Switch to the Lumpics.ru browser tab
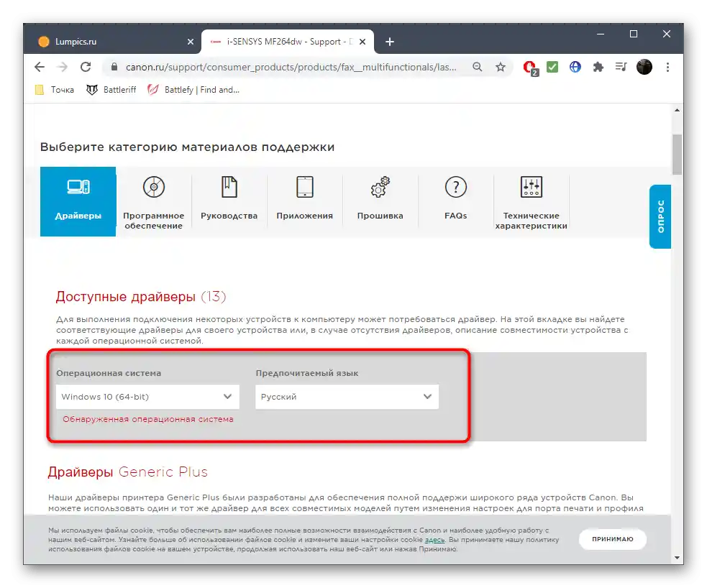This screenshot has width=707, height=588. 113,42
